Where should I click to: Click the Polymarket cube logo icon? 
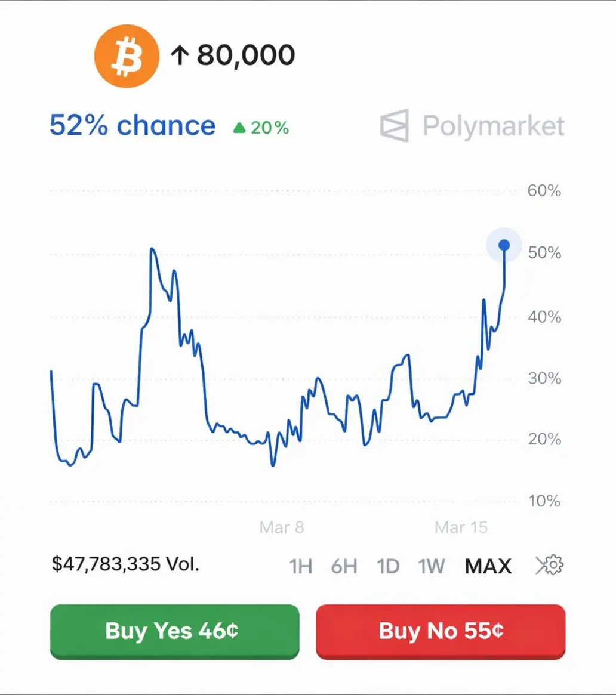pyautogui.click(x=395, y=125)
